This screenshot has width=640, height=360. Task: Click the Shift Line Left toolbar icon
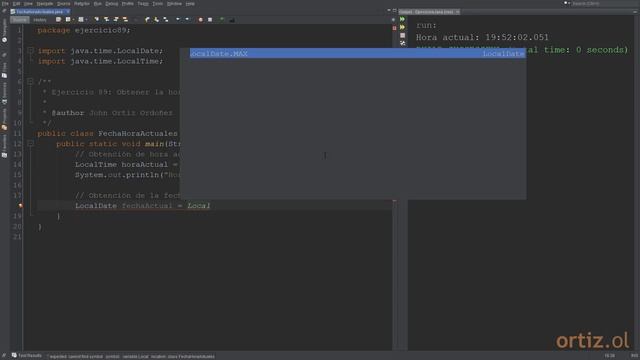[x=178, y=19]
